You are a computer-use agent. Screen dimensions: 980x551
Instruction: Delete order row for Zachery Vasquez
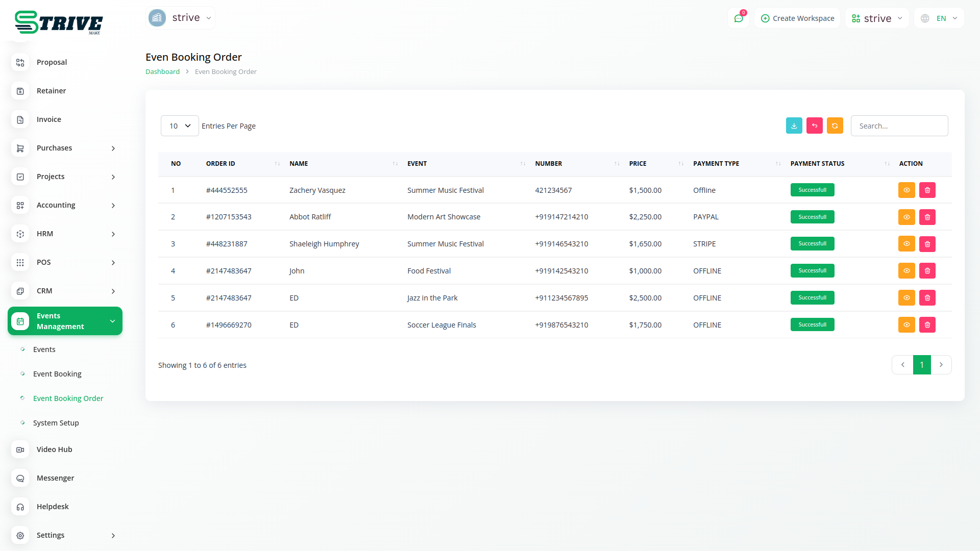click(927, 190)
